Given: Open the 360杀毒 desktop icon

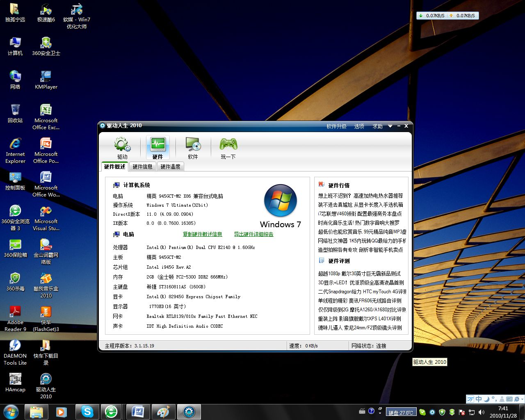Looking at the screenshot, I should [15, 282].
